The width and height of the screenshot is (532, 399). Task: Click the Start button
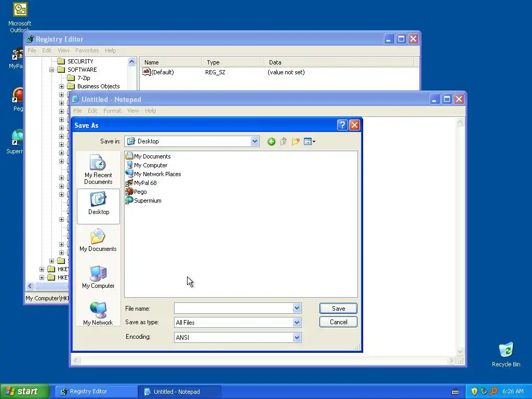24,392
